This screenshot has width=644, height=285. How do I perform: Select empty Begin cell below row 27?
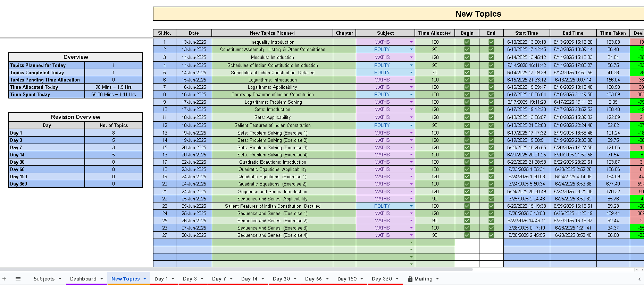[467, 242]
